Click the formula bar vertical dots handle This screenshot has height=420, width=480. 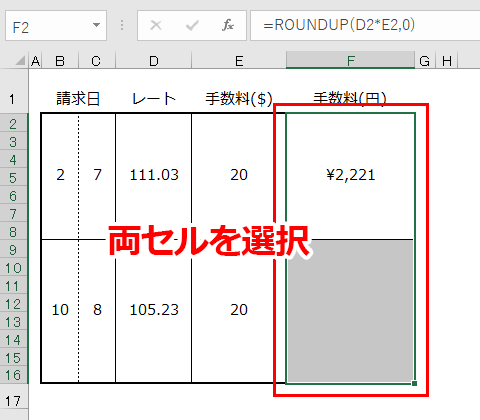(122, 25)
